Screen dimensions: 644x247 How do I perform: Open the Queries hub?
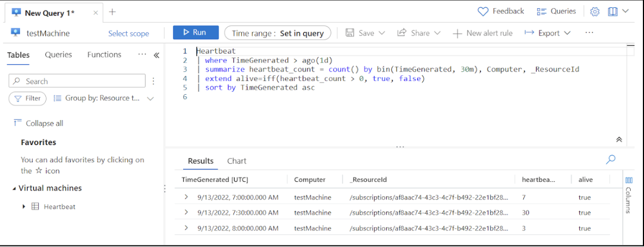click(557, 12)
